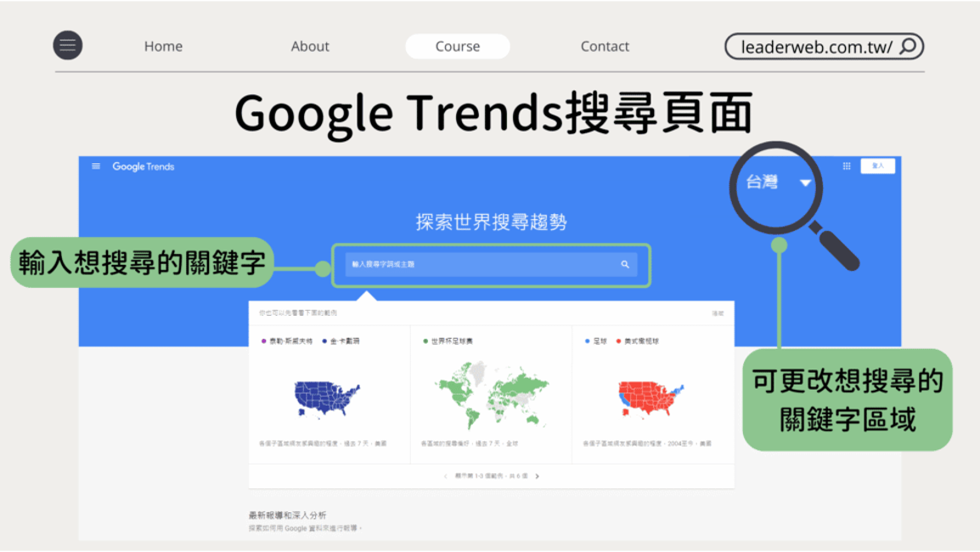The image size is (980, 552).
Task: Open the website navigation hamburger menu
Action: [x=68, y=46]
